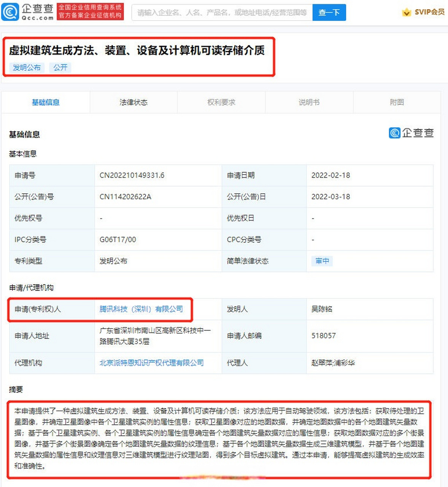Select publication number CN114202622A
The width and height of the screenshot is (448, 487).
click(x=125, y=197)
